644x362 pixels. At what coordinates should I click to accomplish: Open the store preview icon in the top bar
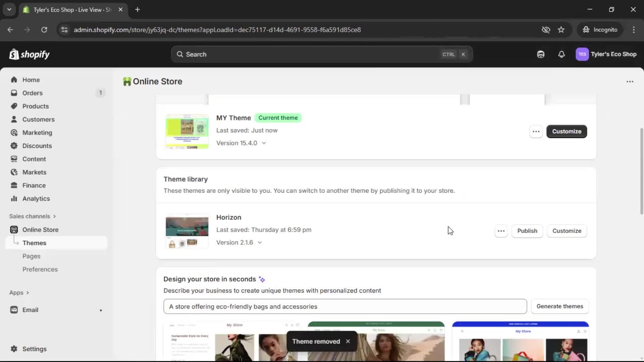[x=541, y=54]
